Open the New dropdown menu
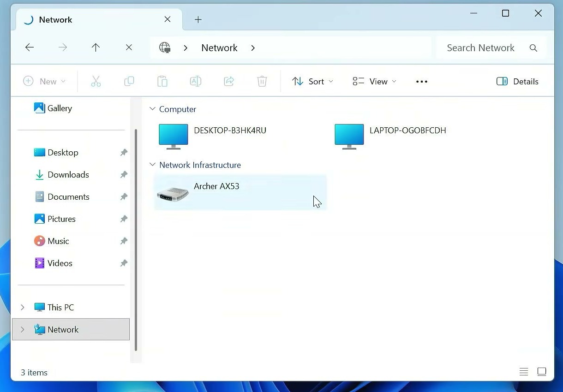 point(44,82)
